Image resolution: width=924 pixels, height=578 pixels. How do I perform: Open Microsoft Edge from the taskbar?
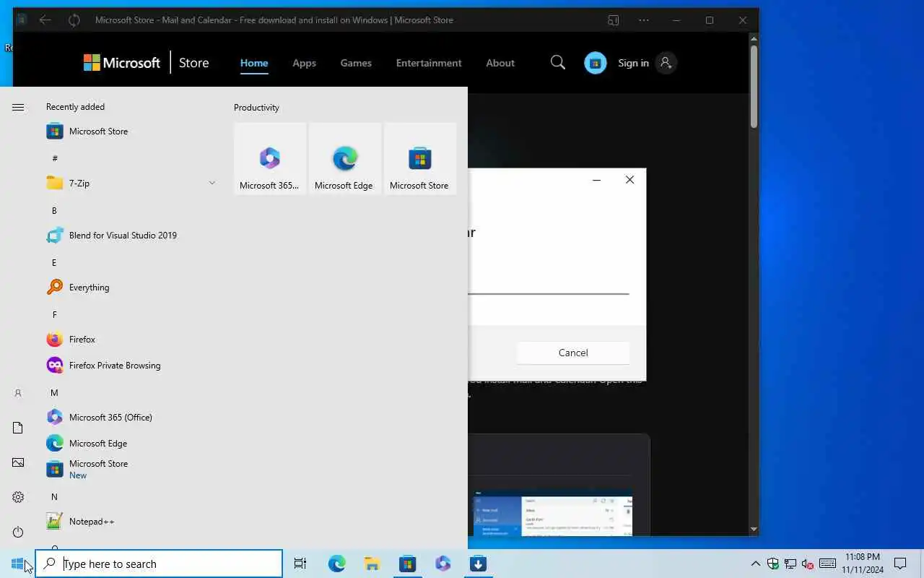(x=336, y=564)
